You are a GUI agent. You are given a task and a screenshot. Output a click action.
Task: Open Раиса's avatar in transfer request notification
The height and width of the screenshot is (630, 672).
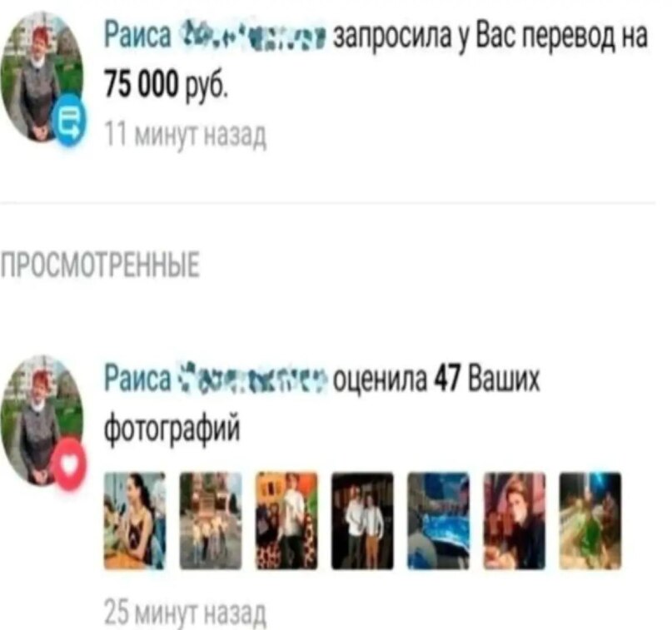click(42, 77)
